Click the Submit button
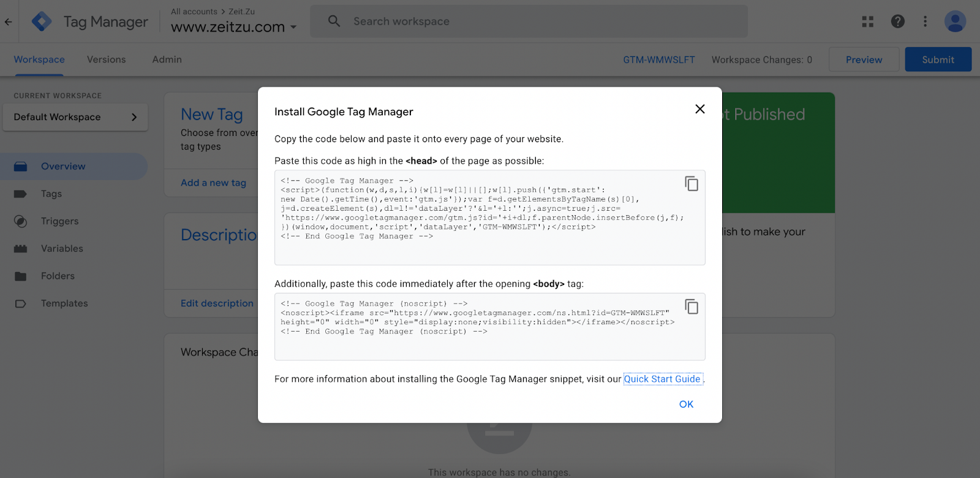Image resolution: width=980 pixels, height=478 pixels. click(938, 59)
